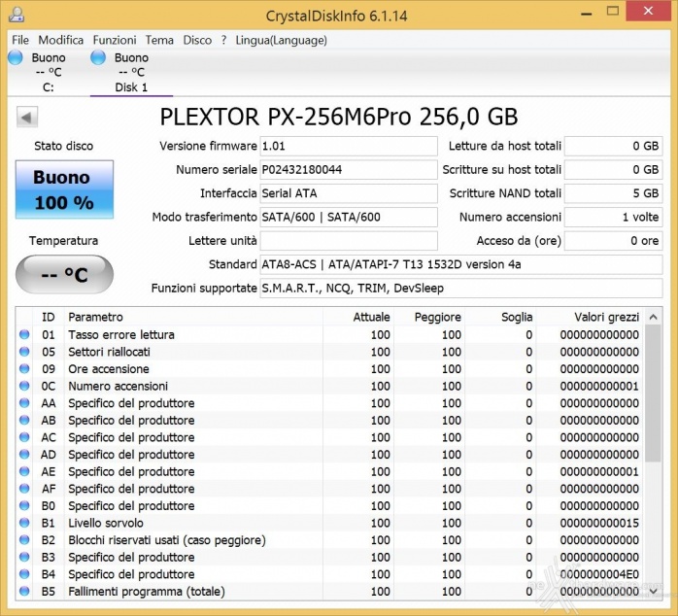678x616 pixels.
Task: Click the ID column header
Action: [49, 317]
